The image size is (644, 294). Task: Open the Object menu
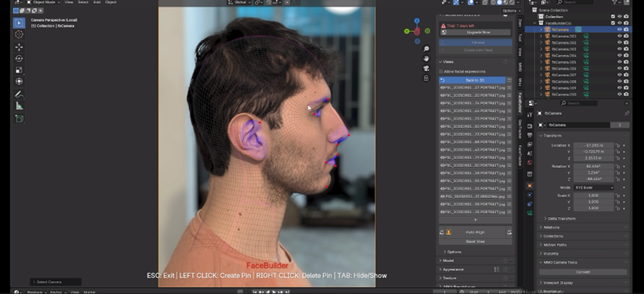click(x=110, y=2)
